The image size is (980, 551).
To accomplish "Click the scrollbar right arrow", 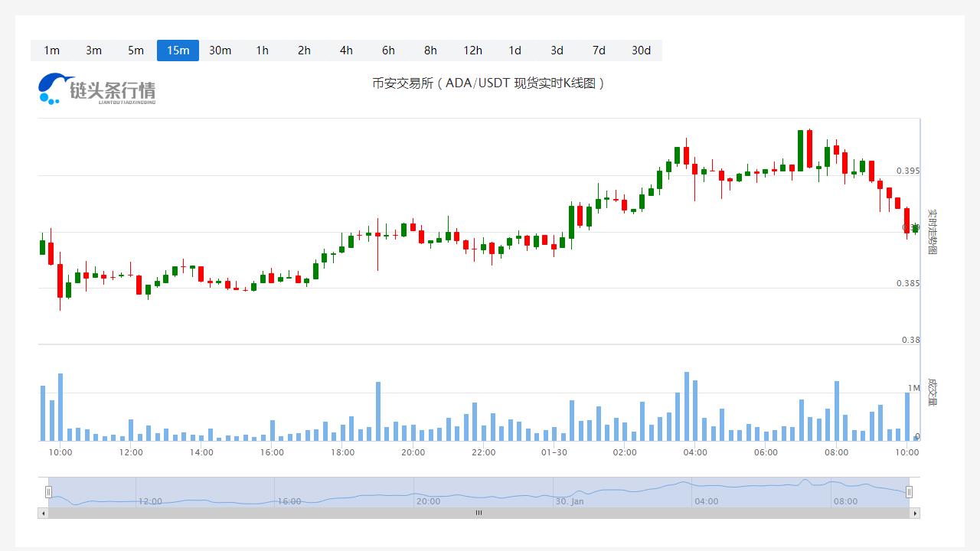I will click(915, 513).
